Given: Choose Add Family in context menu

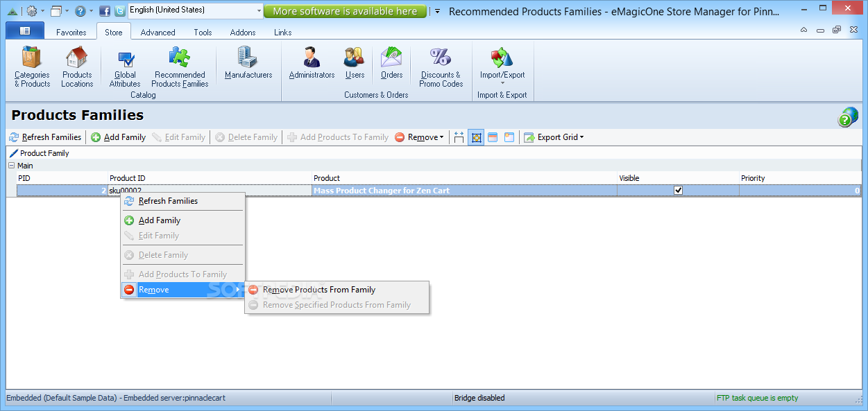Looking at the screenshot, I should (x=182, y=220).
